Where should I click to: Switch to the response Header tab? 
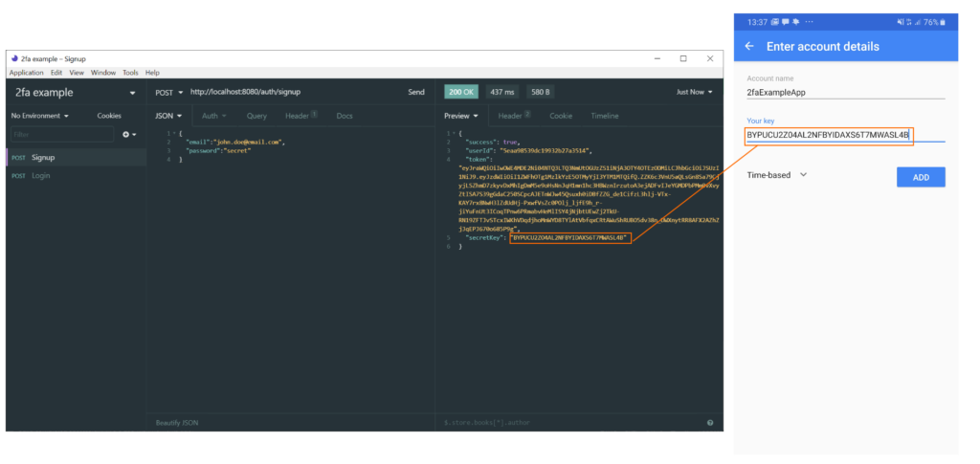click(514, 116)
